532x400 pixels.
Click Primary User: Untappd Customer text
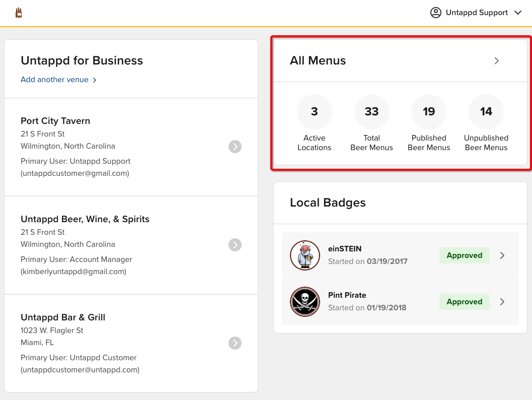click(79, 358)
